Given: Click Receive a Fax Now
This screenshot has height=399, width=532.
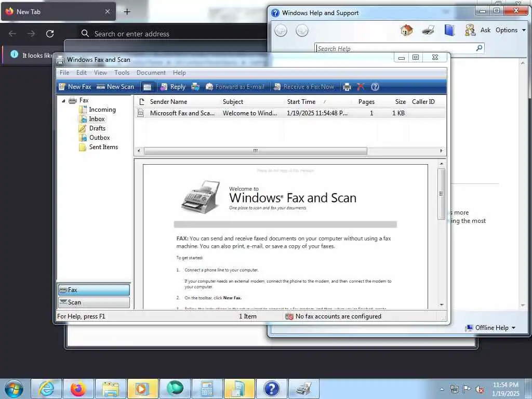Looking at the screenshot, I should (304, 87).
